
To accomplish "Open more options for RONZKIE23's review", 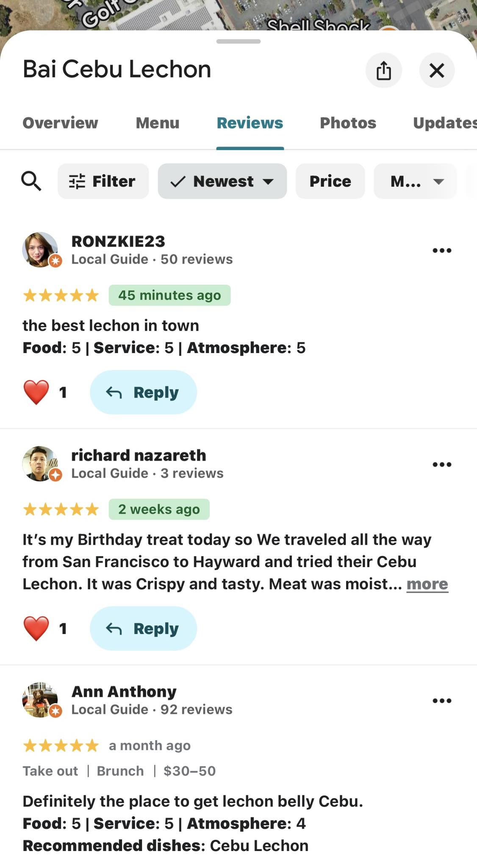I will [442, 250].
